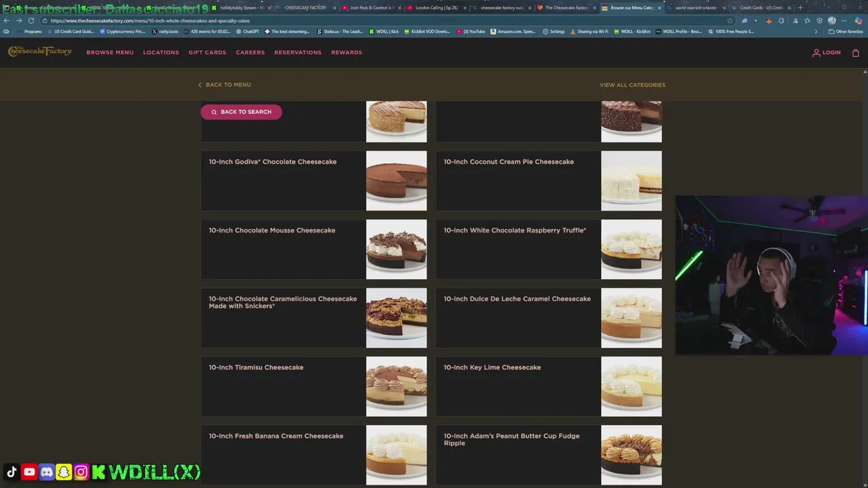Screen dimensions: 868x488
Task: Open 10-Inch Chocolate Caramelicious Cheesecake item
Action: (314, 318)
